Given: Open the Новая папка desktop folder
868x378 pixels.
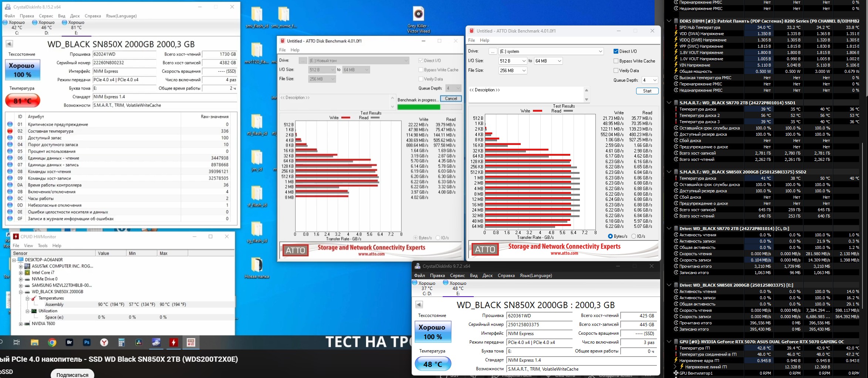Looking at the screenshot, I should tap(257, 268).
